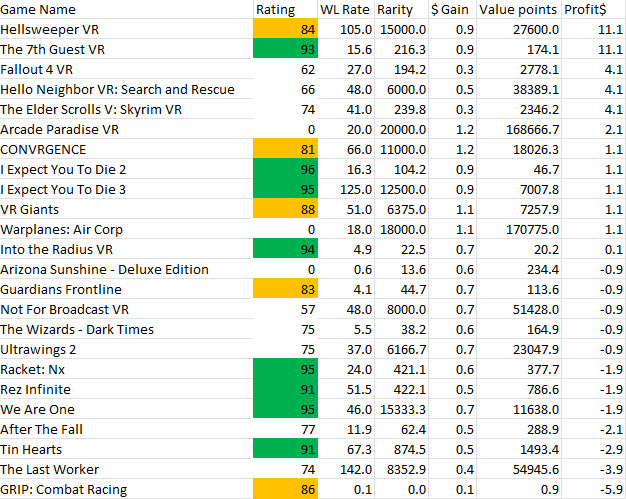Select orange rating cell 81
The width and height of the screenshot is (626, 499).
tap(285, 149)
